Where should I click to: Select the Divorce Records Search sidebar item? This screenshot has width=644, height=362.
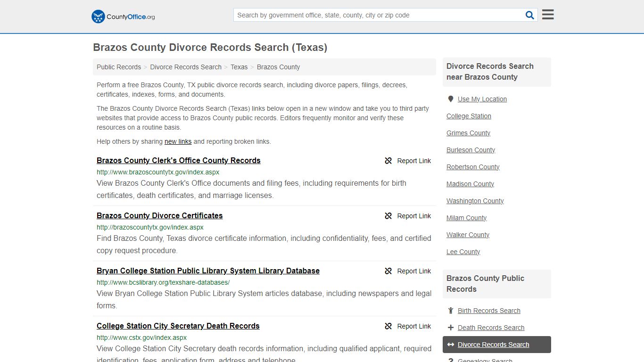click(497, 345)
